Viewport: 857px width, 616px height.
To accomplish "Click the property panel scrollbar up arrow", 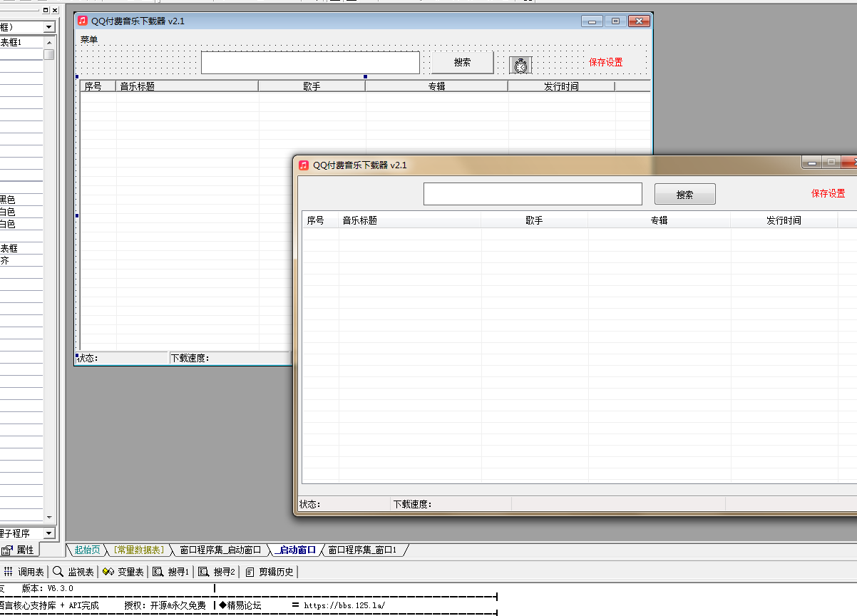I will pos(49,43).
